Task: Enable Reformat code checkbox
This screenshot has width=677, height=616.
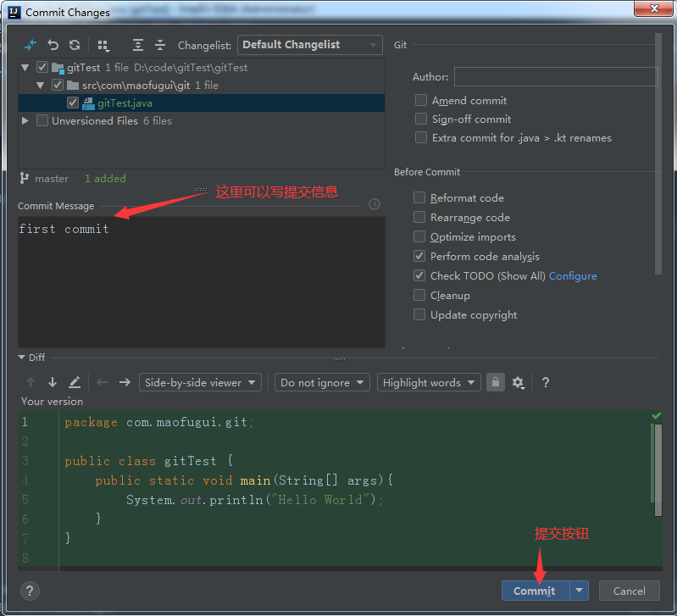Action: [419, 197]
